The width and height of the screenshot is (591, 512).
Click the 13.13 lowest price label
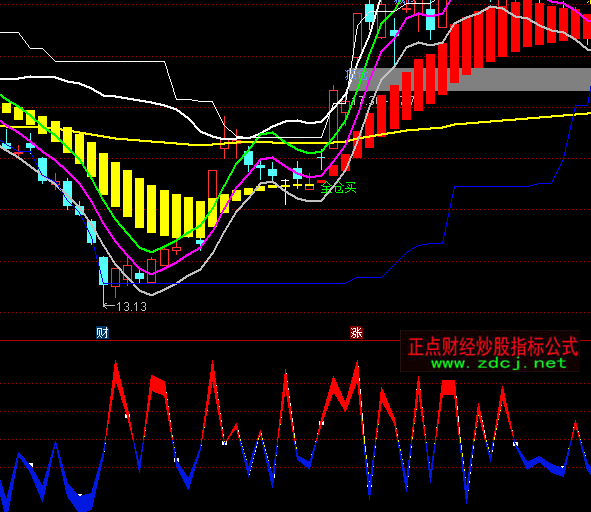[x=131, y=307]
